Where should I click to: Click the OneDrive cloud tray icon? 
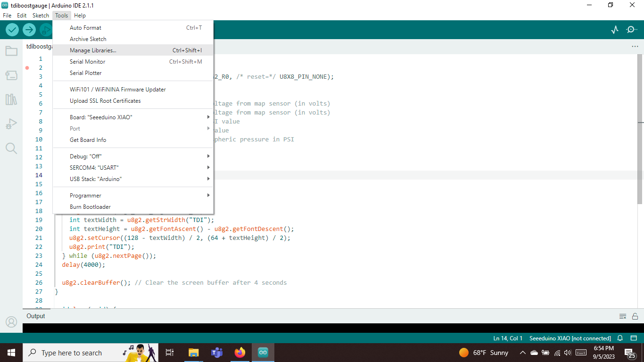(534, 353)
